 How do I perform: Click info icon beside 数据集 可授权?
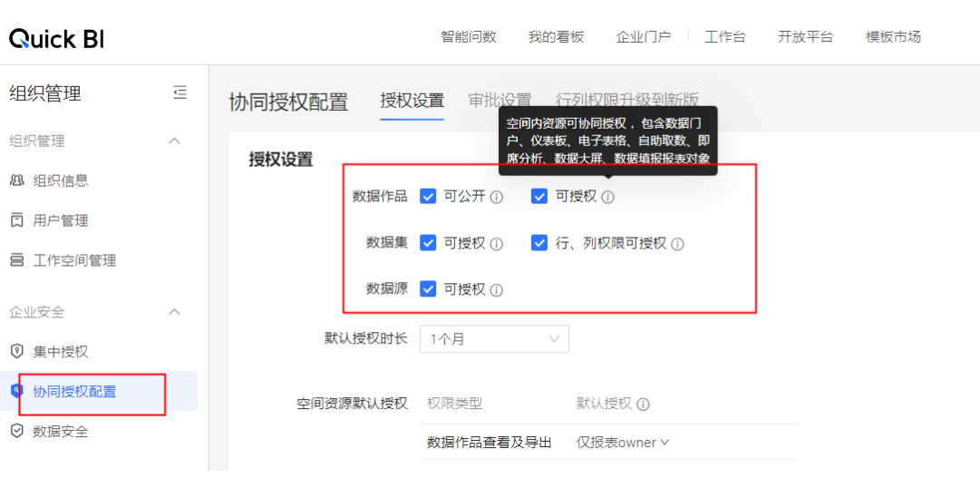coord(496,244)
